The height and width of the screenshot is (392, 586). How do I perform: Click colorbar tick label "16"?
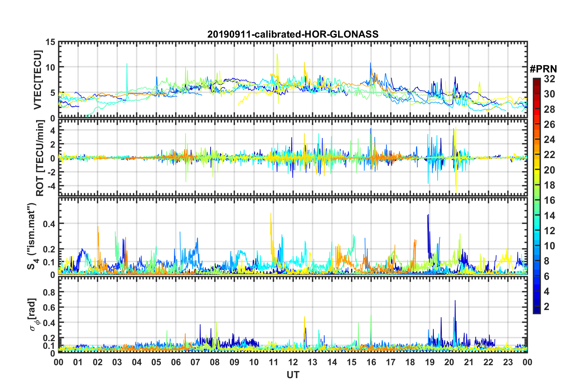pos(549,201)
